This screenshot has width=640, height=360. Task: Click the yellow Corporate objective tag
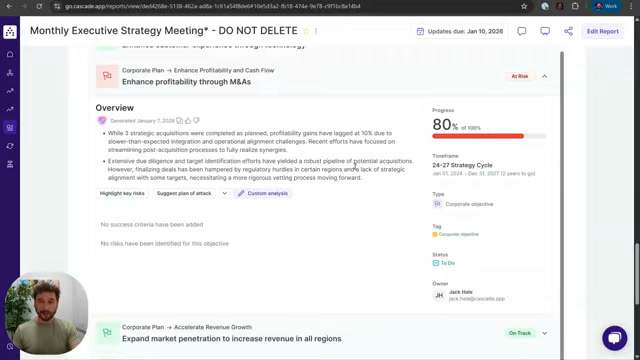[456, 234]
